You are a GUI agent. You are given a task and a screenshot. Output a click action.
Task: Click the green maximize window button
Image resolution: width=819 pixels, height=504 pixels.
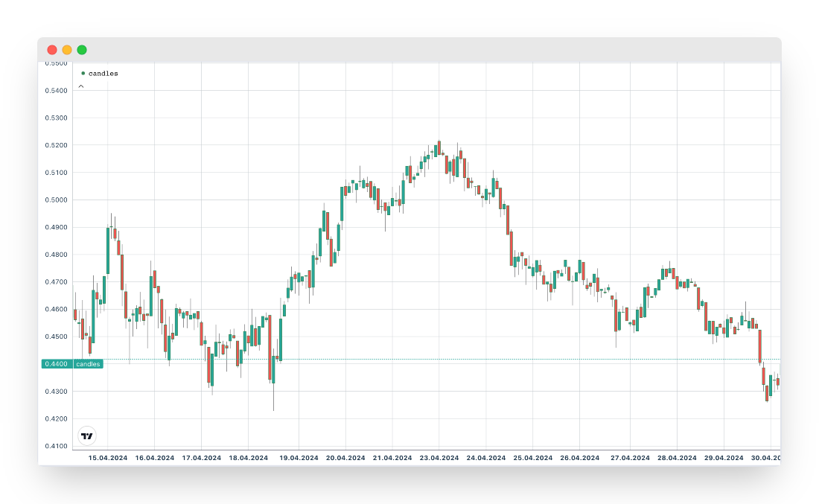(82, 50)
